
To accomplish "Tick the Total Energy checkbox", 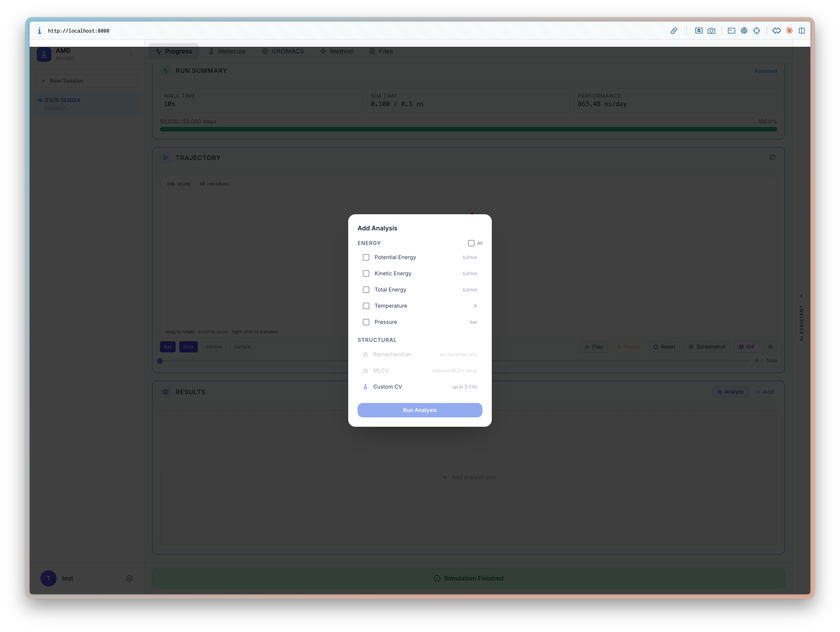I will point(366,289).
